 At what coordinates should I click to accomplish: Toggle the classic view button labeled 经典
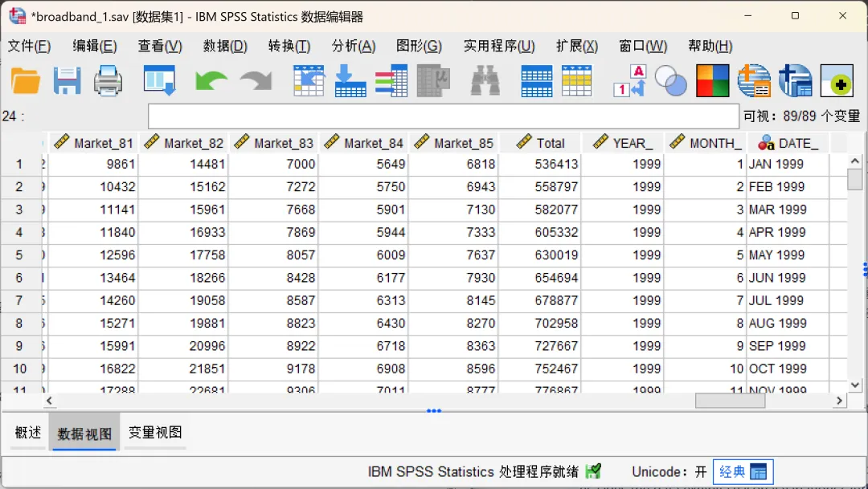pos(743,472)
